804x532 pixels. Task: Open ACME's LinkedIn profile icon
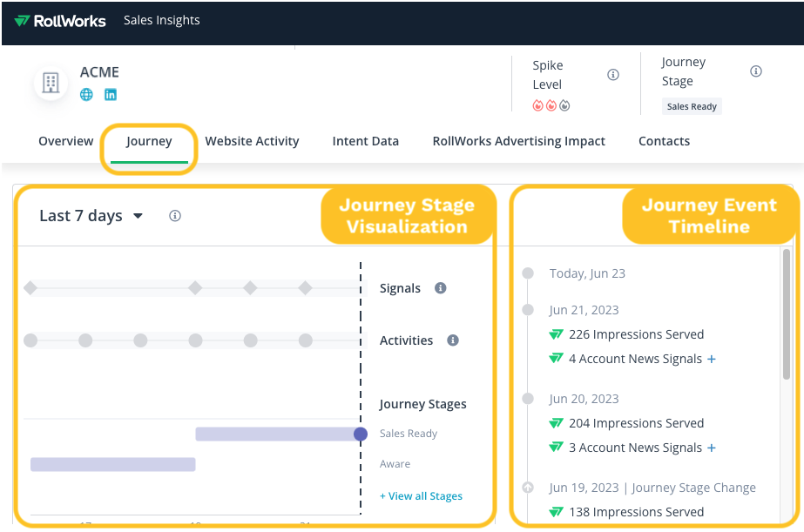point(111,95)
